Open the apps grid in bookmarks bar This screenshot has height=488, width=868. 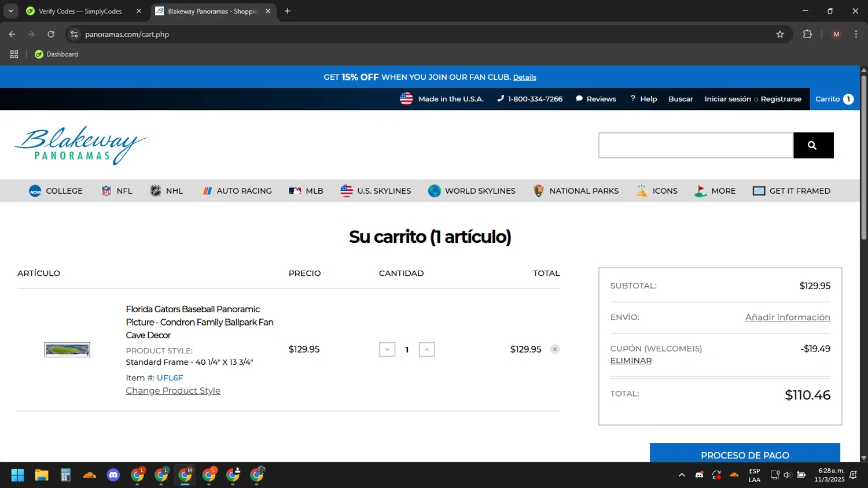coord(14,54)
